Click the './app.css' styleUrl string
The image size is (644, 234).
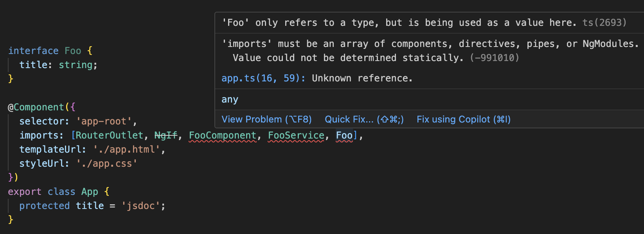tap(107, 164)
